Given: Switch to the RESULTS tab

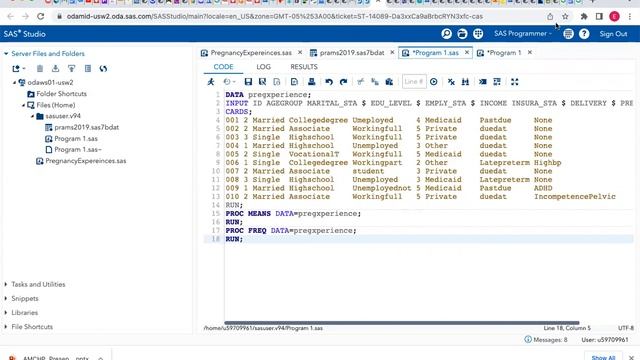Looking at the screenshot, I should pos(304,67).
